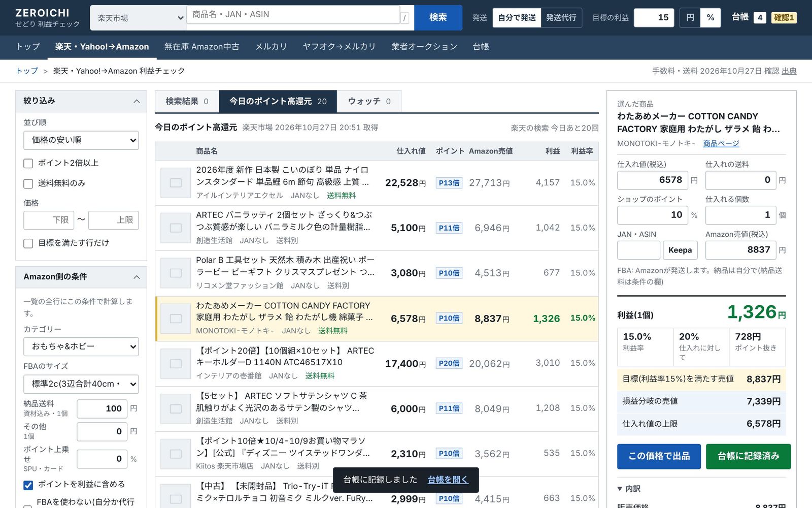Switch to ウォッチ tab
The width and height of the screenshot is (812, 508).
coord(369,102)
